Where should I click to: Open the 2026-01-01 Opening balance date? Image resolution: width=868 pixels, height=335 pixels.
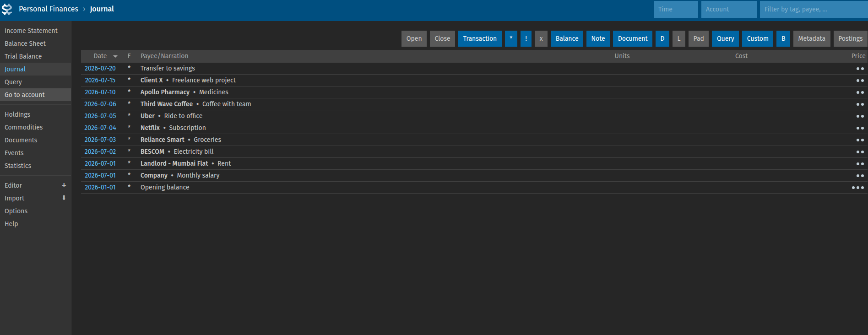(x=100, y=187)
